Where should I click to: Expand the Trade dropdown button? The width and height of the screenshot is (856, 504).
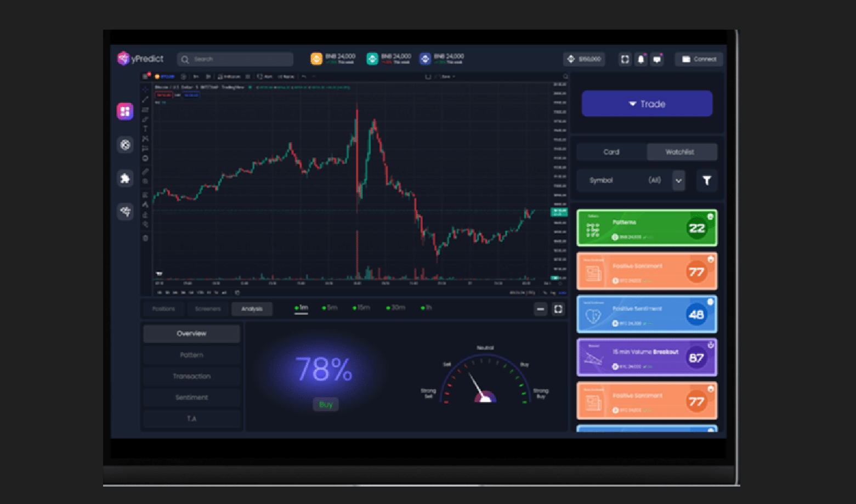coord(647,104)
